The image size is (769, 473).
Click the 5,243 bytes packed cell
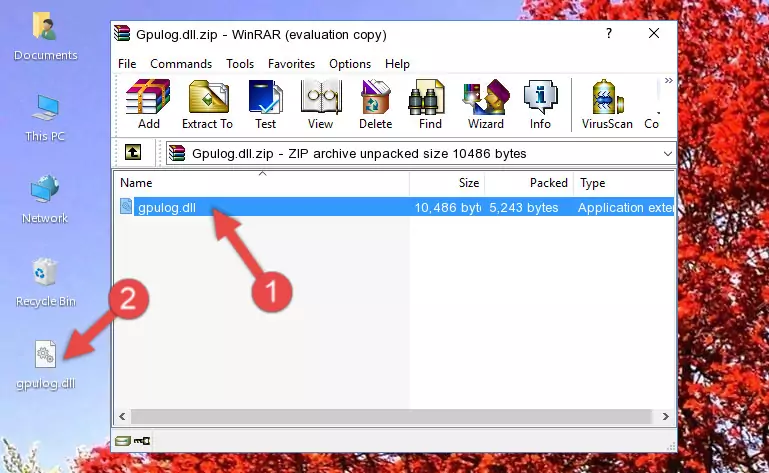click(x=523, y=208)
